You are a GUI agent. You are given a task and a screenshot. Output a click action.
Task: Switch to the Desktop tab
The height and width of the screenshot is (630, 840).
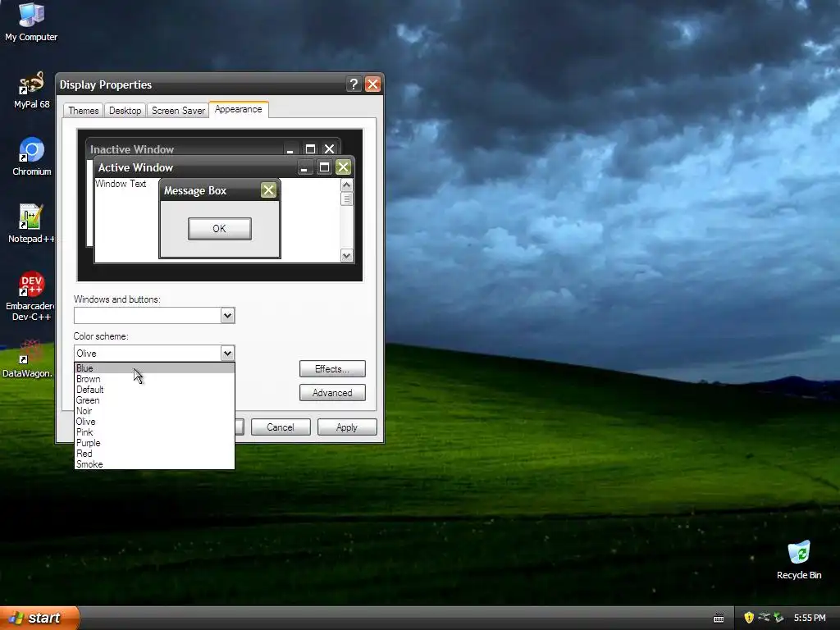pyautogui.click(x=125, y=111)
